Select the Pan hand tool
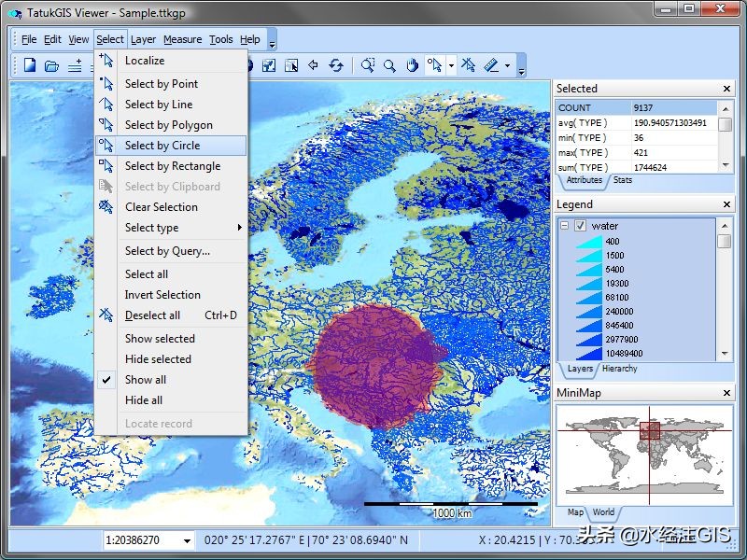Image resolution: width=747 pixels, height=560 pixels. pos(412,65)
